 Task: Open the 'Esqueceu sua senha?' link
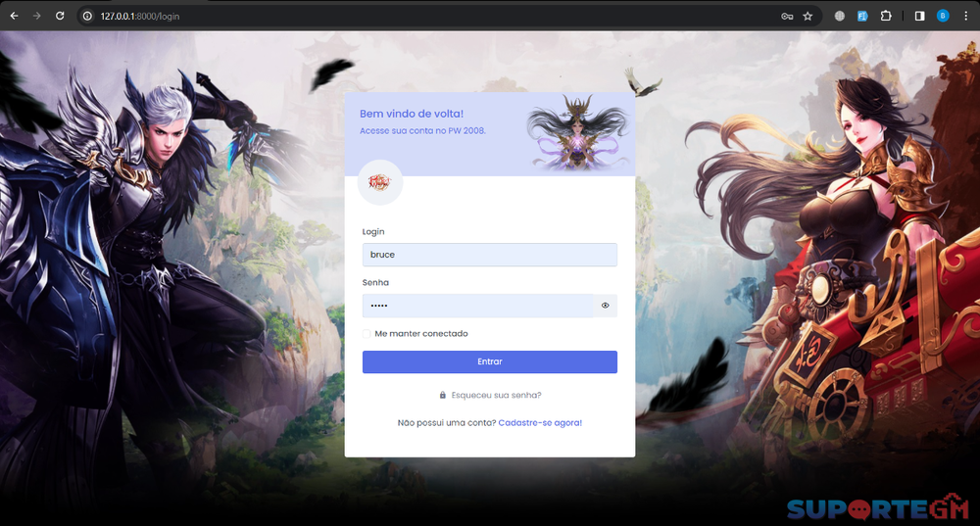496,395
